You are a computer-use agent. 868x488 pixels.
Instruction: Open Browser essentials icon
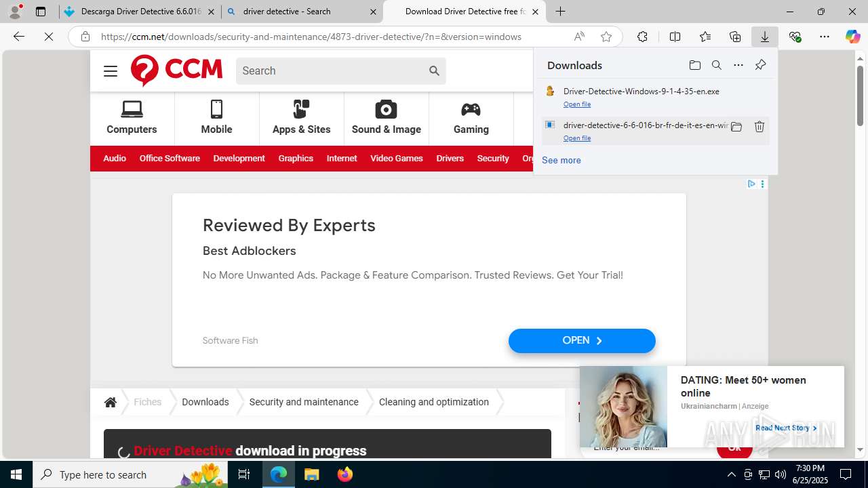click(x=795, y=37)
